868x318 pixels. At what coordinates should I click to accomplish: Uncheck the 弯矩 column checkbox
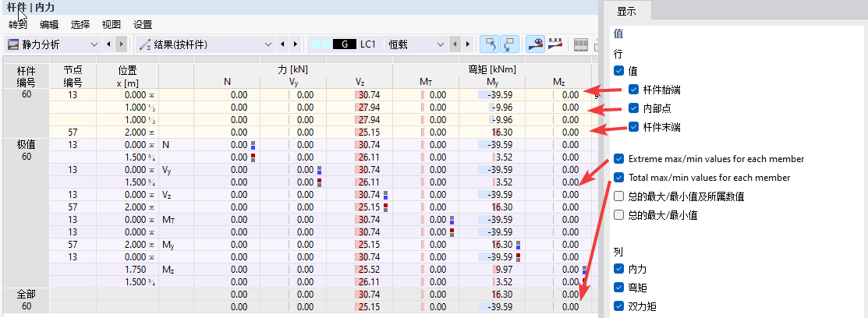pyautogui.click(x=619, y=288)
